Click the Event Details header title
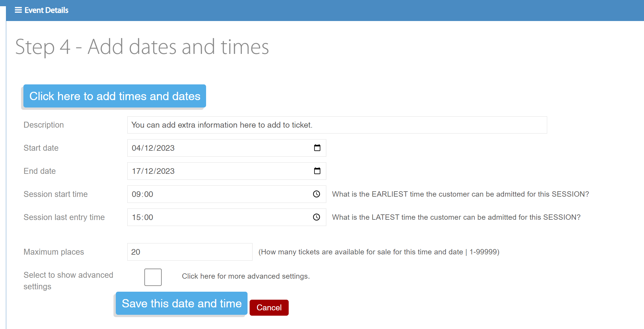 click(x=46, y=10)
